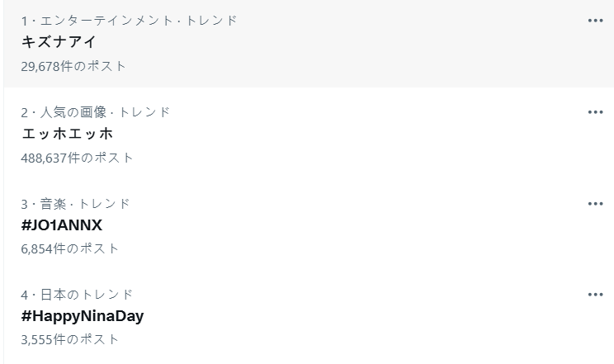Open more options for キズナアイ trend
The width and height of the screenshot is (614, 364).
596,21
